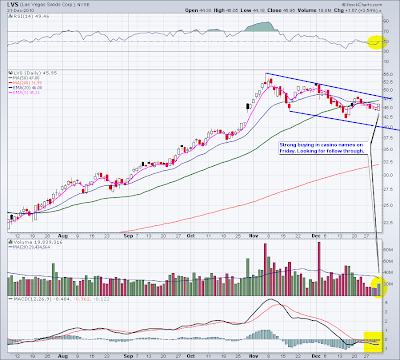Click the 80M volume axis label
Image resolution: width=400 pixels, height=360 pixels.
click(x=388, y=250)
